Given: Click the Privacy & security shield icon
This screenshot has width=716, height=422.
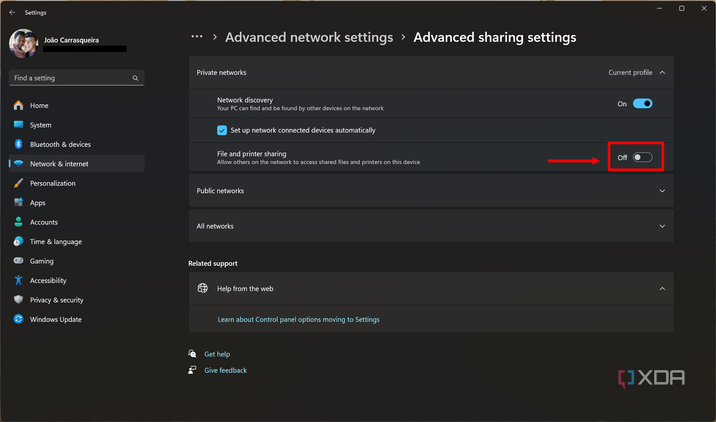Looking at the screenshot, I should pyautogui.click(x=18, y=300).
